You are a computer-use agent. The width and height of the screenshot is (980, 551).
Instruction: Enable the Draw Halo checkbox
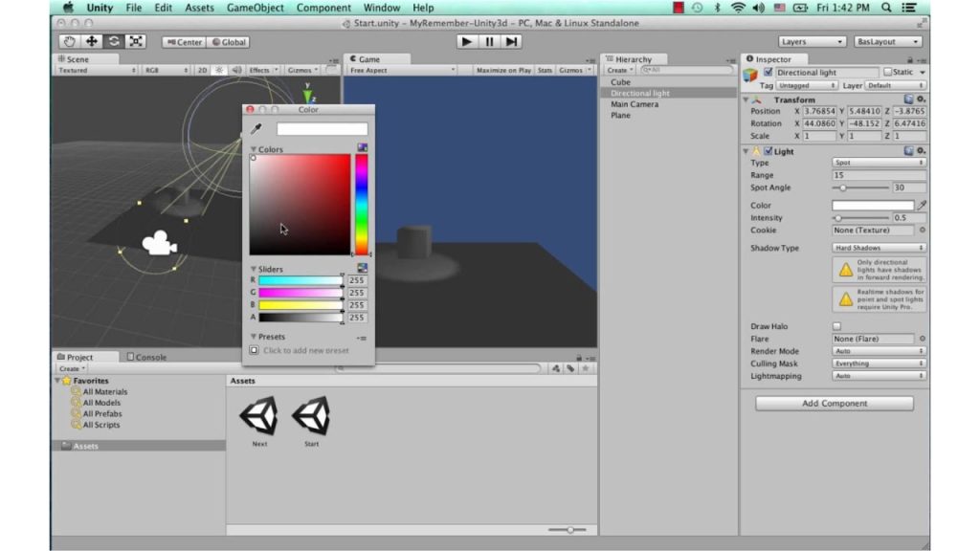coord(836,326)
